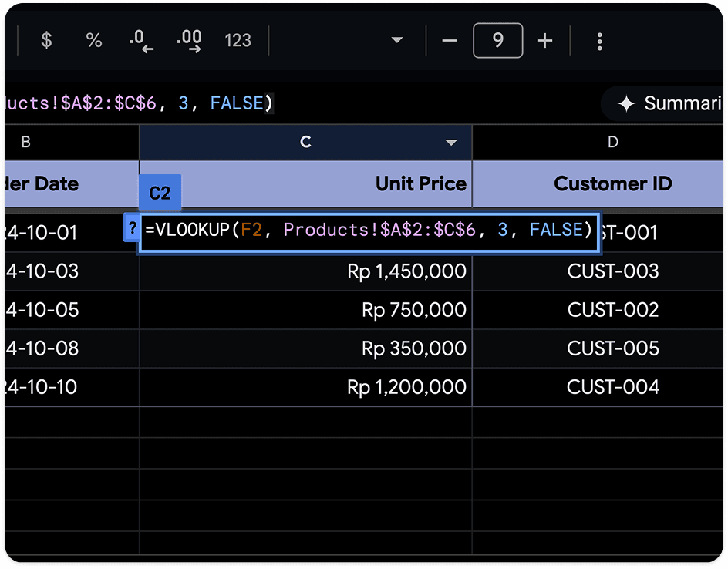
Task: Open column C dropdown arrow
Action: [x=451, y=143]
